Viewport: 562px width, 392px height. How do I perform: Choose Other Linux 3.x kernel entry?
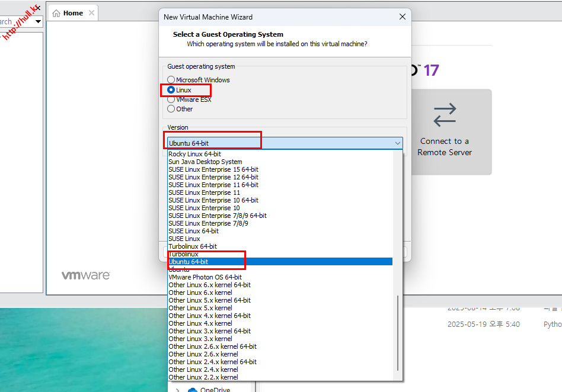tap(280, 339)
